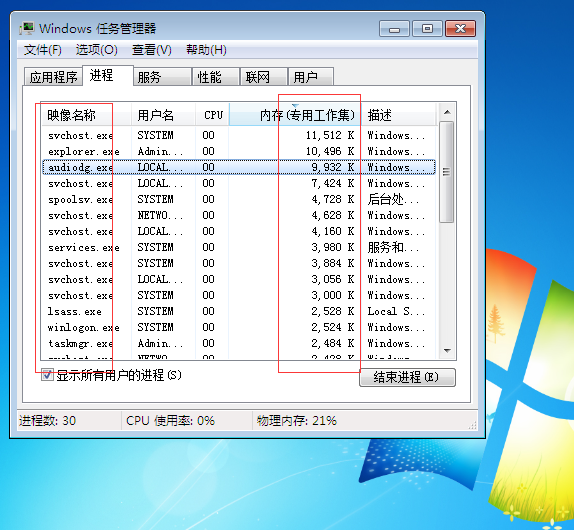Select the audiodg.exe process row
574x530 pixels.
[238, 167]
